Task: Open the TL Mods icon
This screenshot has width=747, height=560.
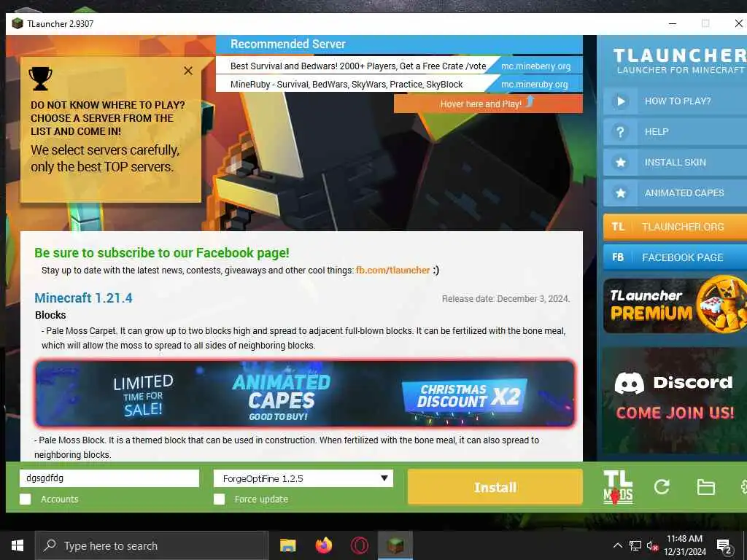Action: (x=618, y=486)
